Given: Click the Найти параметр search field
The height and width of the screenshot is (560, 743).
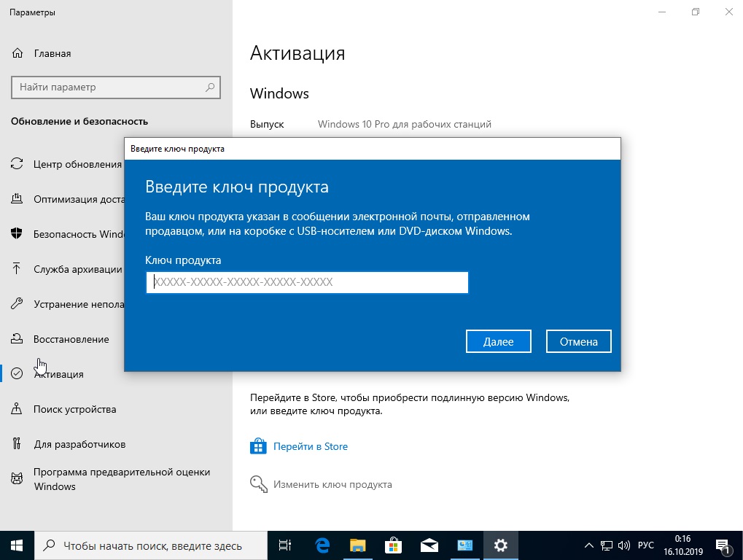Looking at the screenshot, I should tap(116, 87).
